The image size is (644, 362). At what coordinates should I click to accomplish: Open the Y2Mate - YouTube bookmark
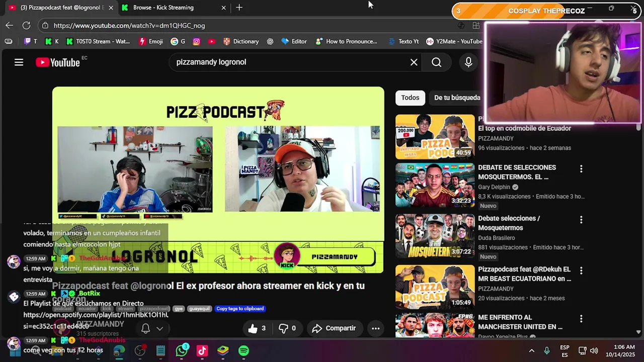point(454,41)
